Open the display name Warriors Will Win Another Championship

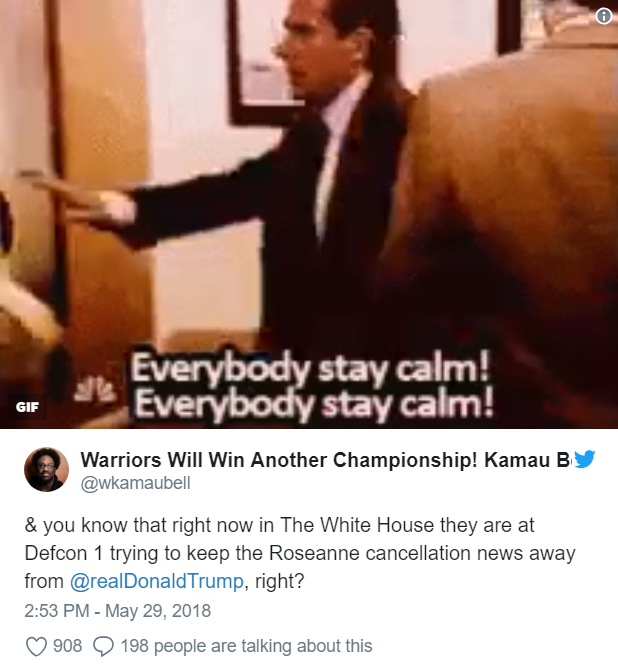[x=326, y=460]
